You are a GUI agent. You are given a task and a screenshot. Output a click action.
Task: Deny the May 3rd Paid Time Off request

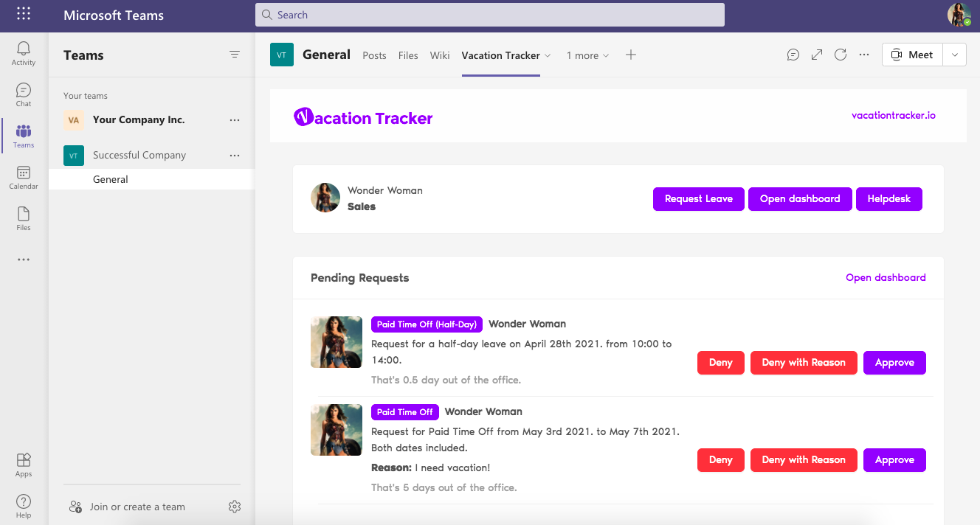[x=721, y=459]
